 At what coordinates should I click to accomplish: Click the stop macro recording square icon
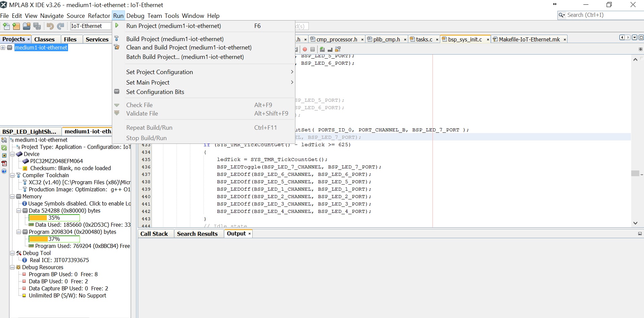[313, 49]
